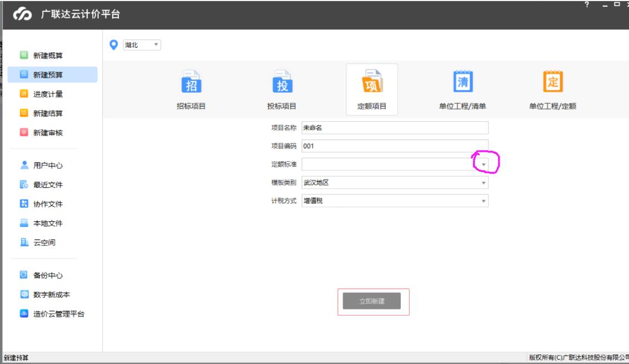Click the 新建概算 sidebar icon
The height and width of the screenshot is (364, 629).
coord(24,55)
